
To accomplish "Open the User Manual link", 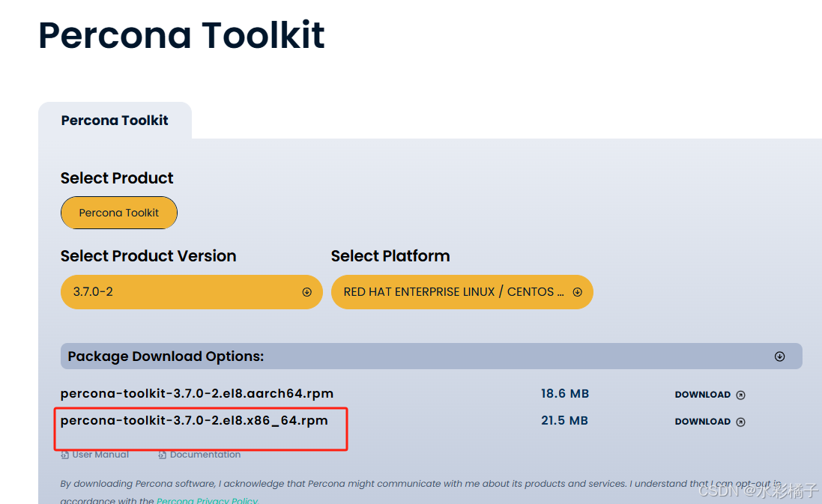I will point(95,455).
